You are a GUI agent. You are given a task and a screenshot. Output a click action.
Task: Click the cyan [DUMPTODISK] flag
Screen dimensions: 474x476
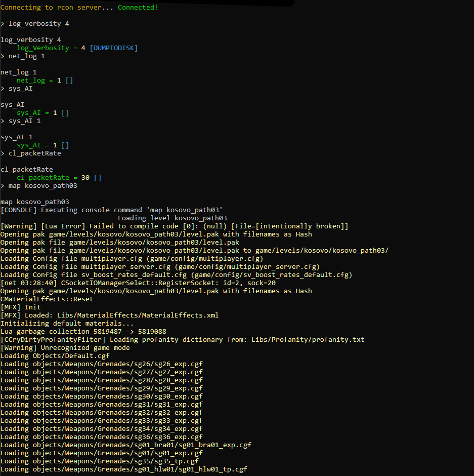113,48
